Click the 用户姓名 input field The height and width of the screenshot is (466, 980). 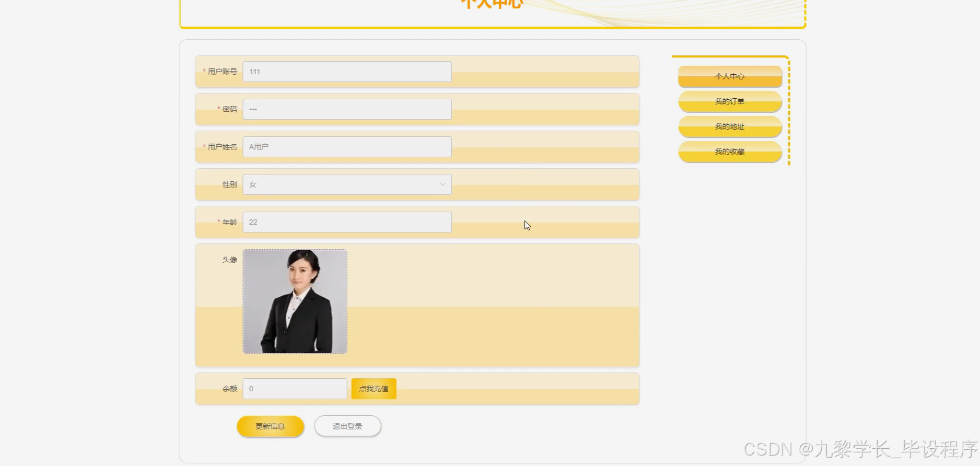click(x=347, y=147)
